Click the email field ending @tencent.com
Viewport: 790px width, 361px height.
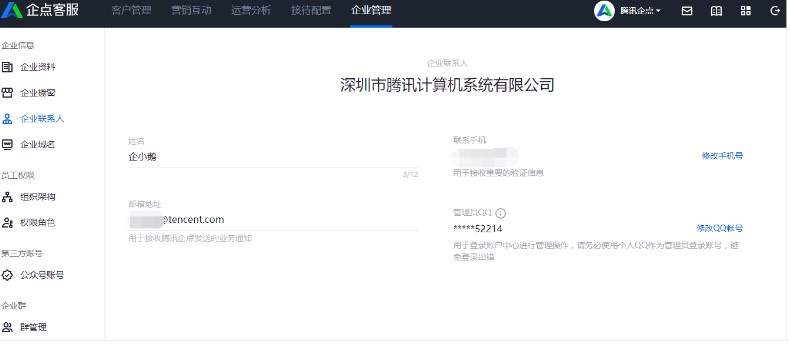pyautogui.click(x=273, y=220)
